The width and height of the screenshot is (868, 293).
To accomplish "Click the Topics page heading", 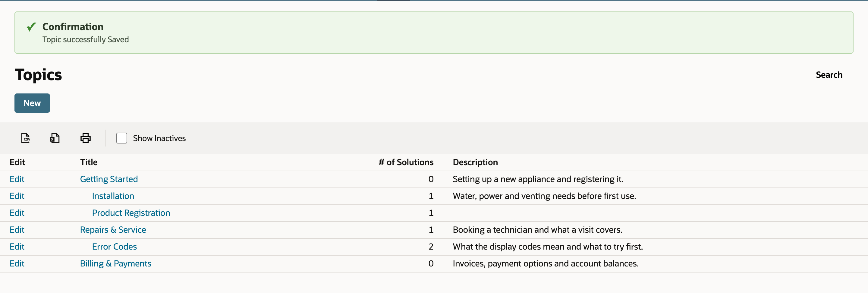I will pyautogui.click(x=38, y=74).
